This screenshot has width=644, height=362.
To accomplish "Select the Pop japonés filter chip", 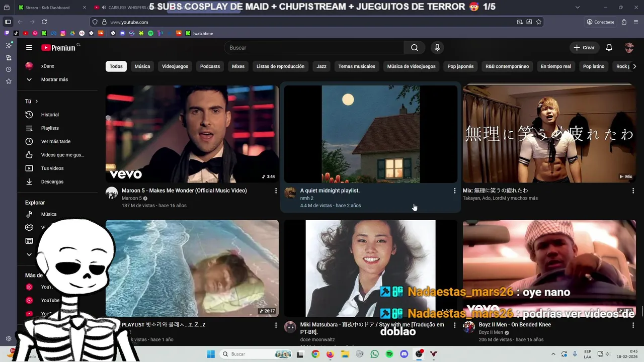I will (x=460, y=66).
